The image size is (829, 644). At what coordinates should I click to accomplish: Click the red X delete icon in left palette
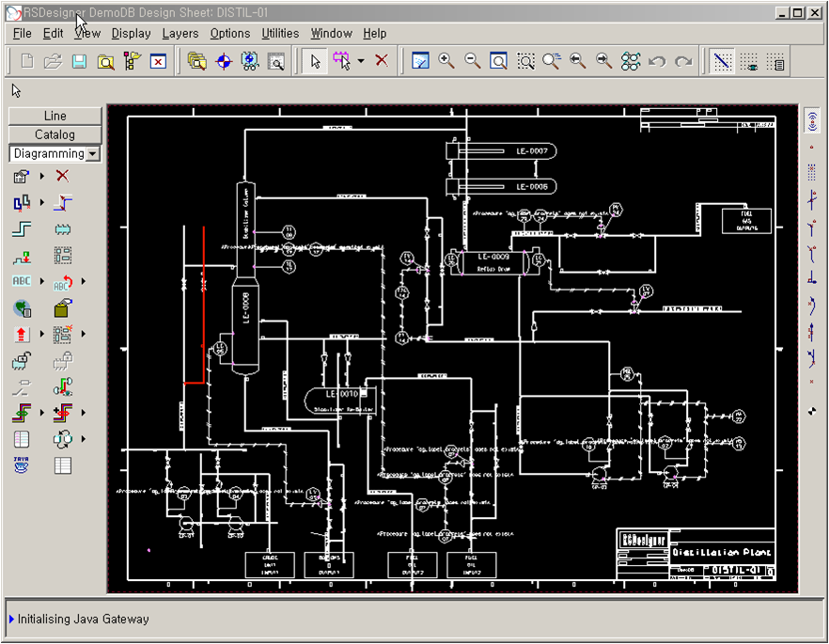62,176
